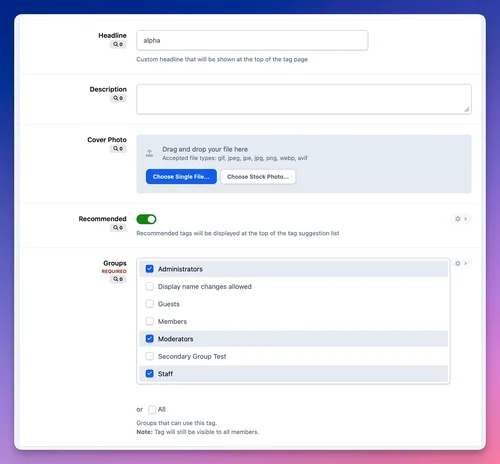Screen dimensions: 500x464
Task: Click Choose Stock Photo button
Action: click(258, 177)
